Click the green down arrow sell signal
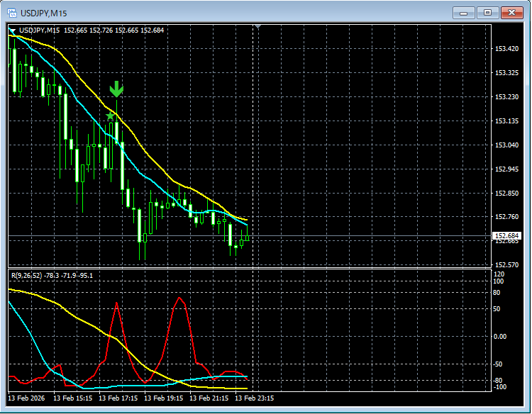 (x=116, y=89)
